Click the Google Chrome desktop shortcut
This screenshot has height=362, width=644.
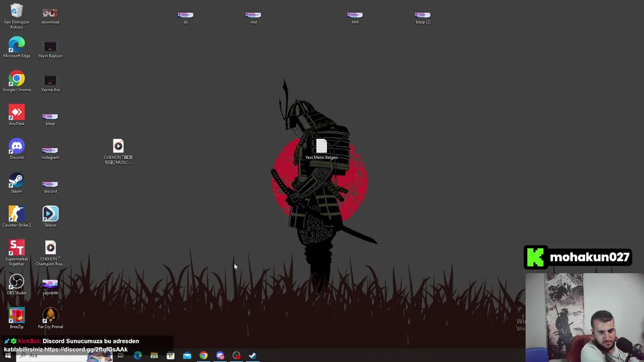click(x=17, y=81)
